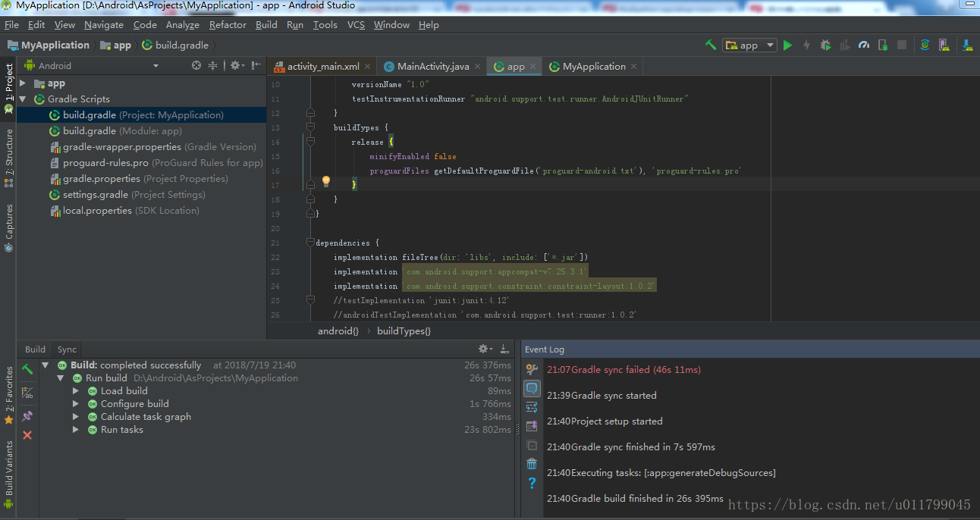This screenshot has width=980, height=520.
Task: Close the app editor tab
Action: (x=533, y=67)
